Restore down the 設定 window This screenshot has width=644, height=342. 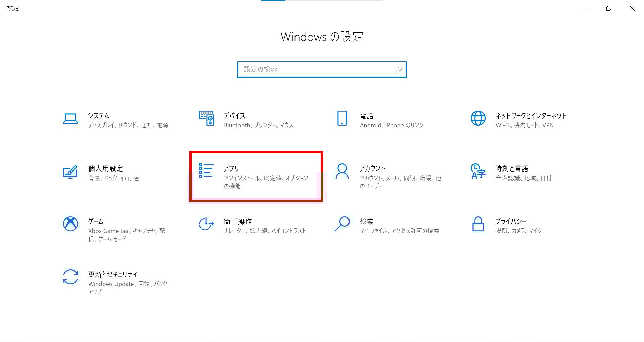click(609, 8)
